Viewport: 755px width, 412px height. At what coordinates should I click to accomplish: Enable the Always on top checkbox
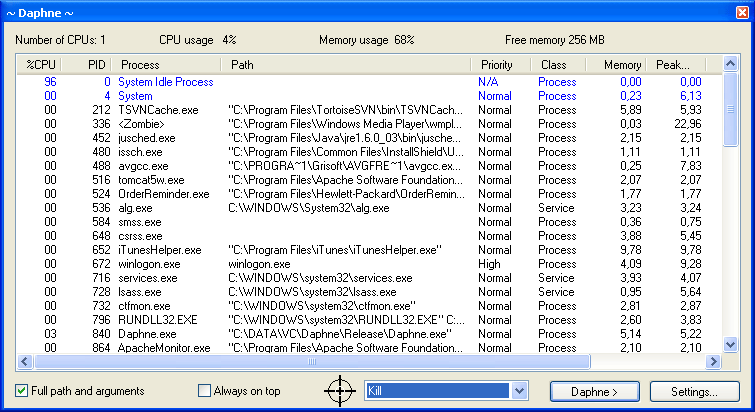[x=205, y=390]
